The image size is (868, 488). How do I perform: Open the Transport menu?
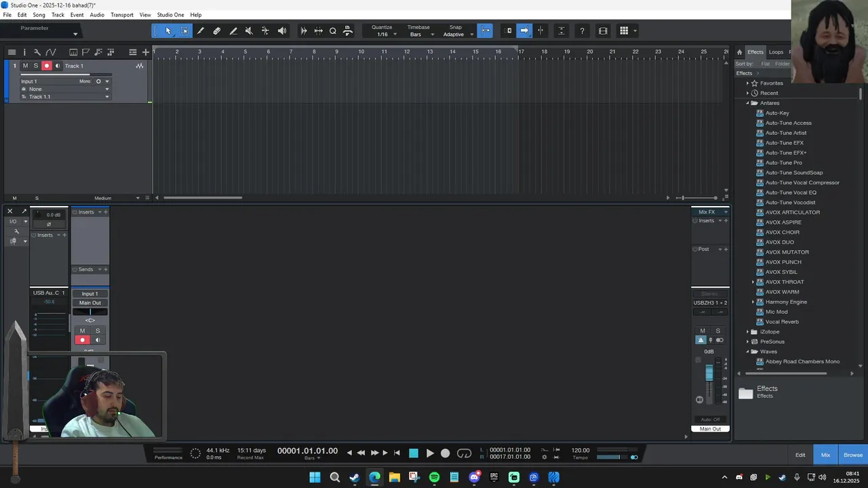tap(122, 15)
